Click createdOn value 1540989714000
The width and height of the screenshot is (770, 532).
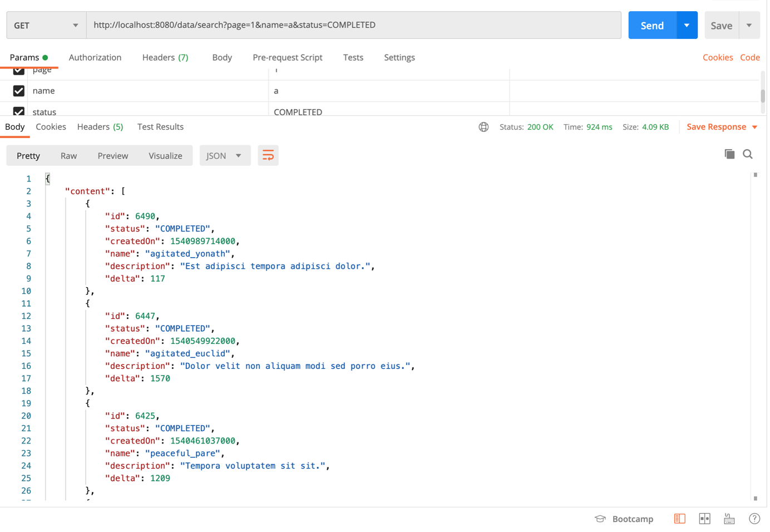click(203, 242)
